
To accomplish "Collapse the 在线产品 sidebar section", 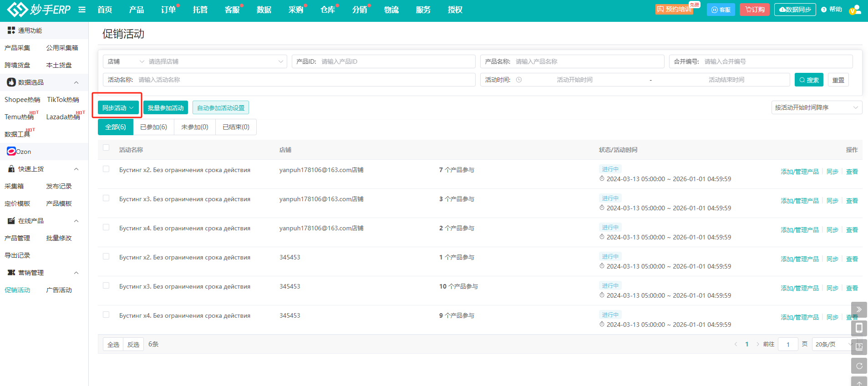I will (x=76, y=221).
